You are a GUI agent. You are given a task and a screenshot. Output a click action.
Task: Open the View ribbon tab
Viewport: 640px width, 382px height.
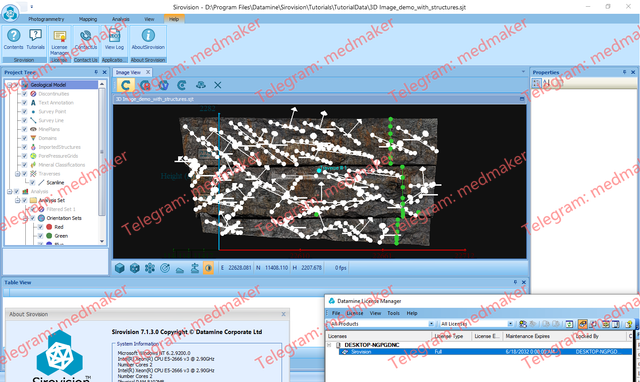[149, 19]
